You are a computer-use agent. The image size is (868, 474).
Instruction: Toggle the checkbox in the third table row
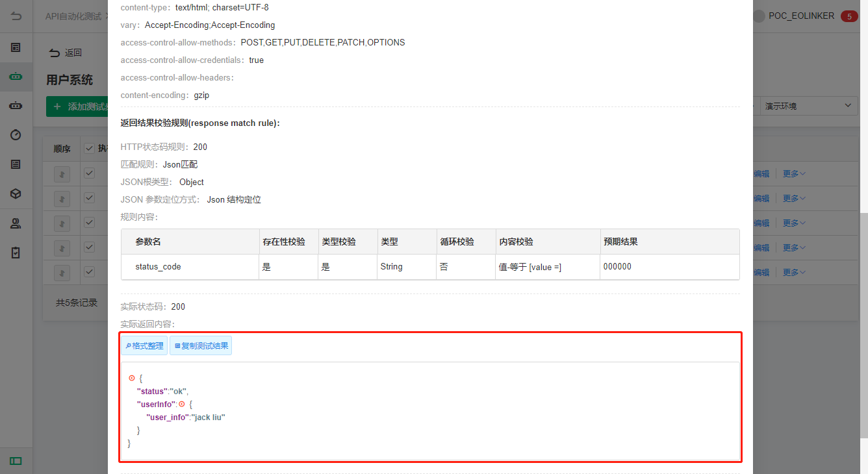pos(90,223)
